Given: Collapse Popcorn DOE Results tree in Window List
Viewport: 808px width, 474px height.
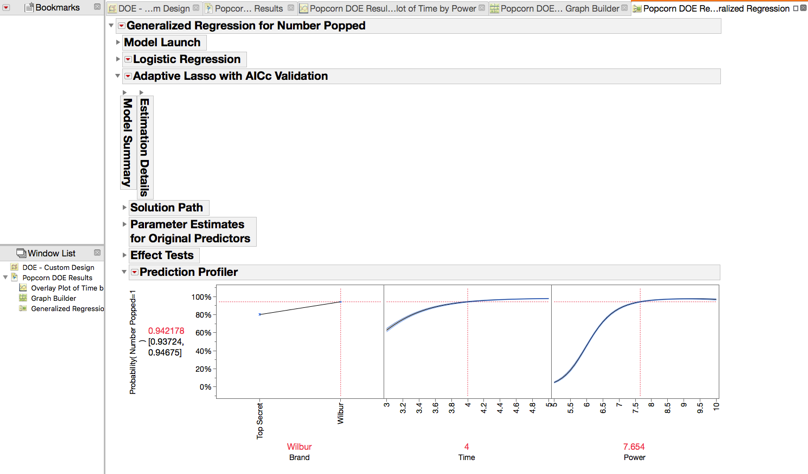Looking at the screenshot, I should (x=6, y=277).
